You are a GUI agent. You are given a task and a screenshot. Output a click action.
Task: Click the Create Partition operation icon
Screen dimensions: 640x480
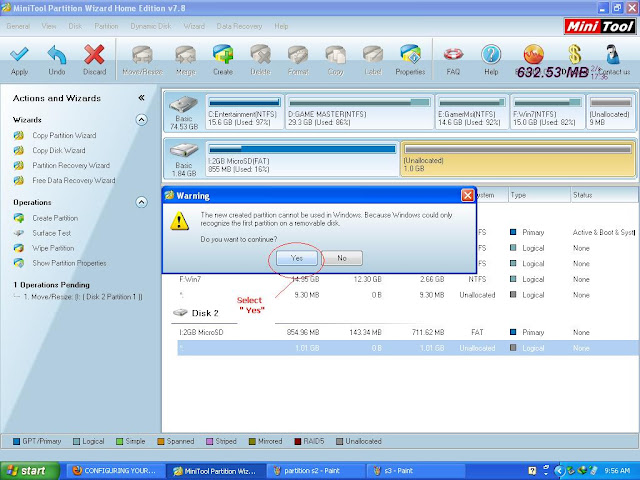(19, 218)
